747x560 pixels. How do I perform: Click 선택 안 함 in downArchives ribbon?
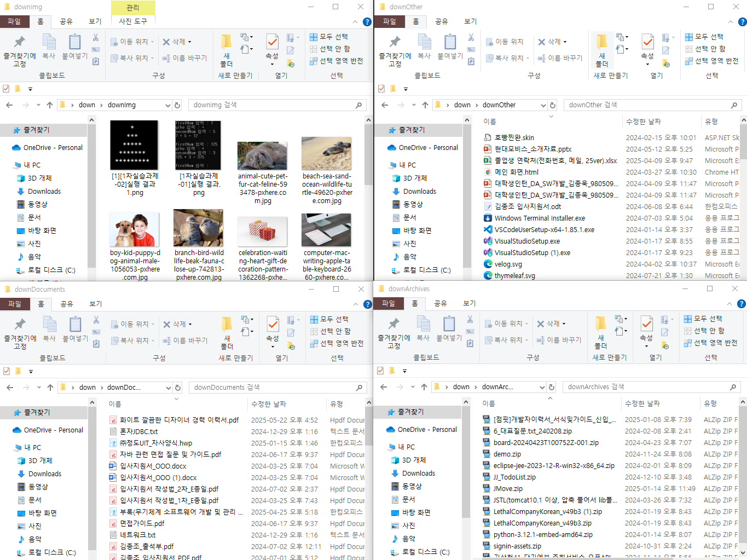pyautogui.click(x=704, y=331)
